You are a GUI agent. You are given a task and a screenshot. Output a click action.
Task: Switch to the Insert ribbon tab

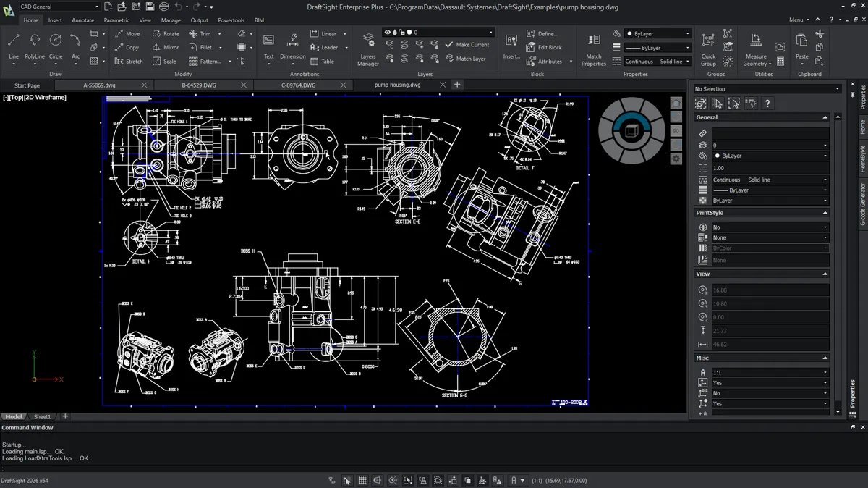(x=55, y=20)
